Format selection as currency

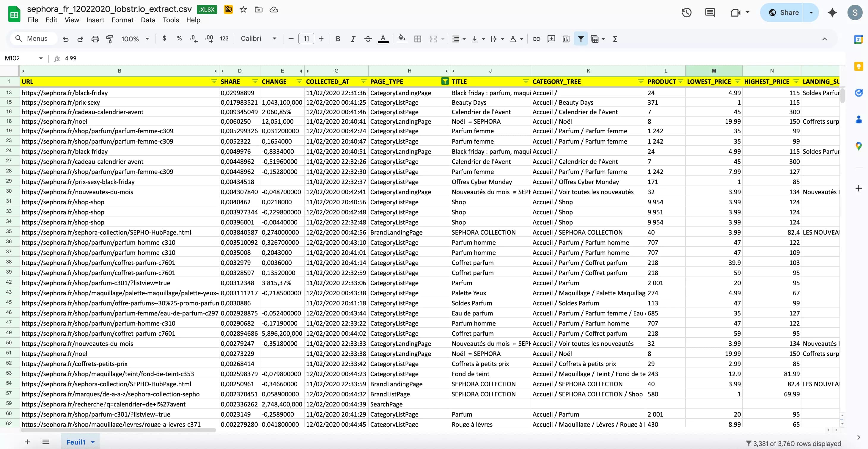164,38
